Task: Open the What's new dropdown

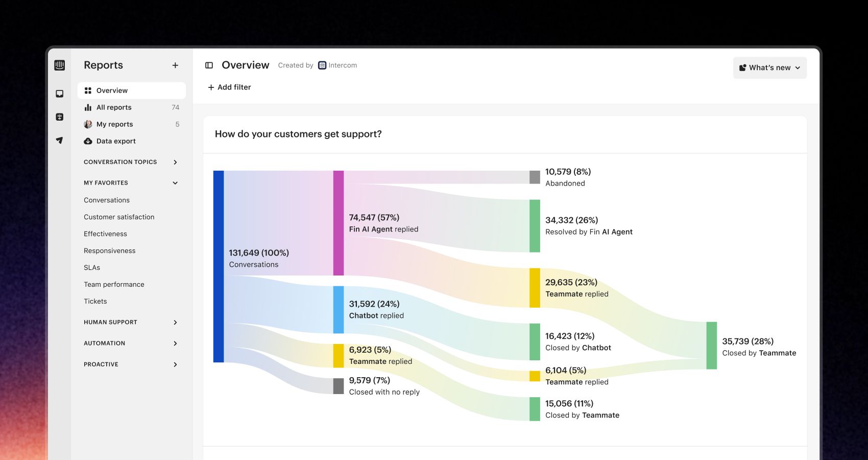Action: (x=769, y=68)
